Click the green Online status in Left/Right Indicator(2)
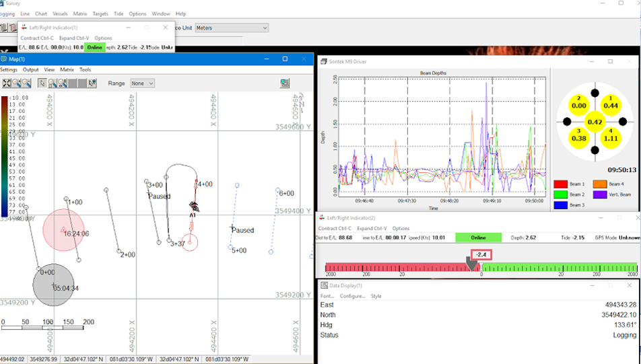 (478, 238)
